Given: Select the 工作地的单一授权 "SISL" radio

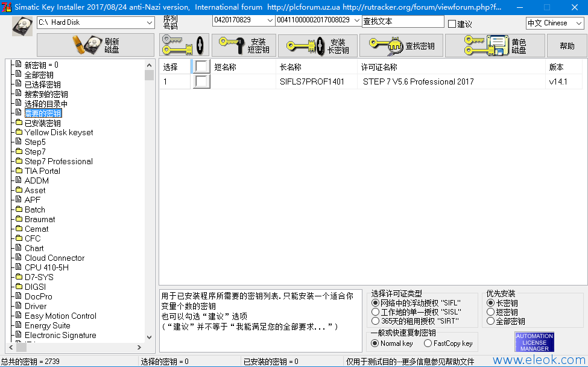Looking at the screenshot, I should pyautogui.click(x=375, y=312).
